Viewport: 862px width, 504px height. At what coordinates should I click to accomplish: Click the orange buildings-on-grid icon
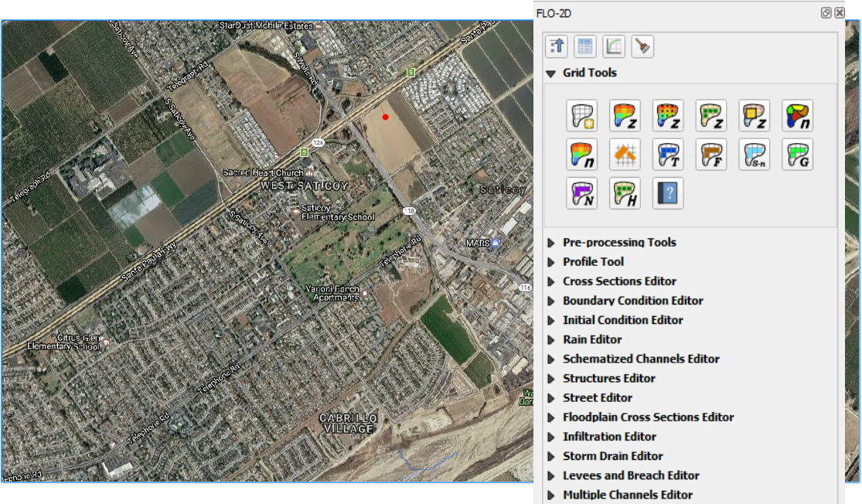pos(625,155)
